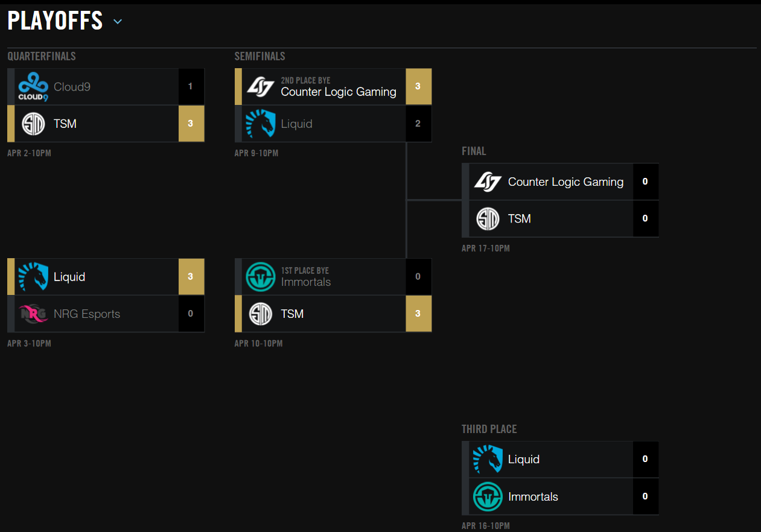761x532 pixels.
Task: Click Liquid's score of 2 in semifinals
Action: coord(418,124)
